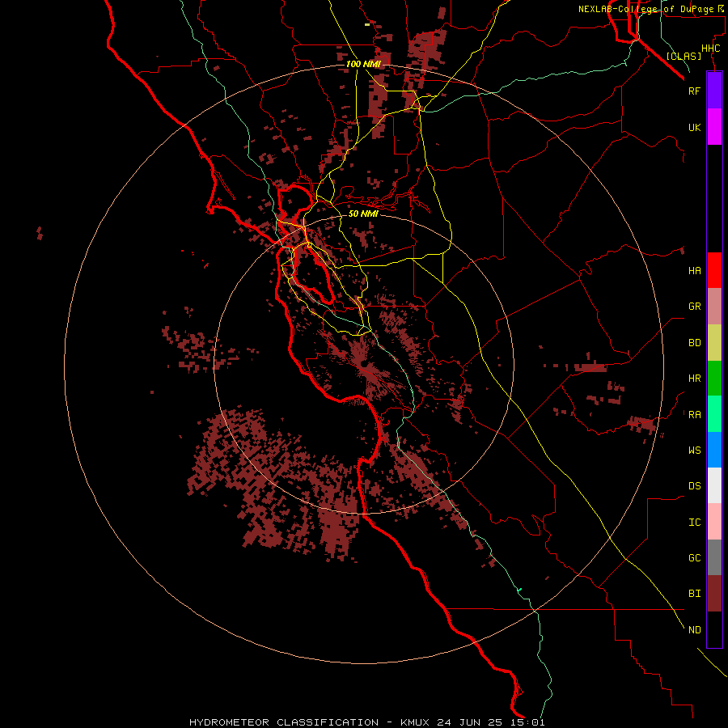Click the HHC product label

(711, 49)
